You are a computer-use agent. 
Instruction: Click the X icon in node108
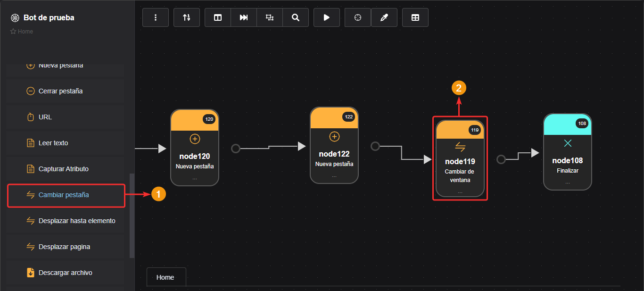coord(568,143)
